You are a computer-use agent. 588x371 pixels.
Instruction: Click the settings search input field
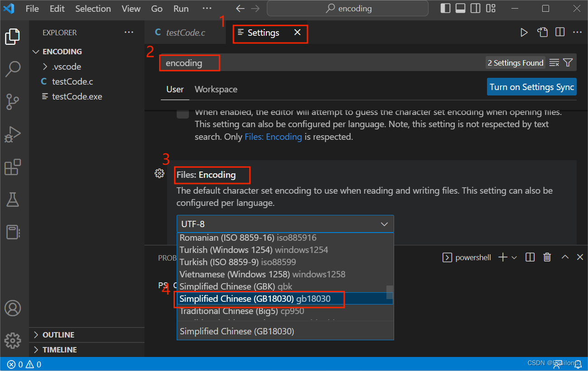(x=322, y=63)
